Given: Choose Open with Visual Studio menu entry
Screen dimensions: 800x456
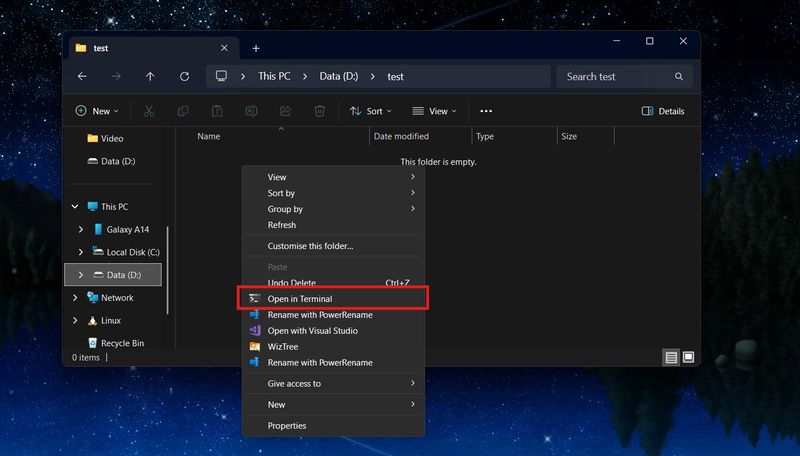Looking at the screenshot, I should [x=312, y=331].
